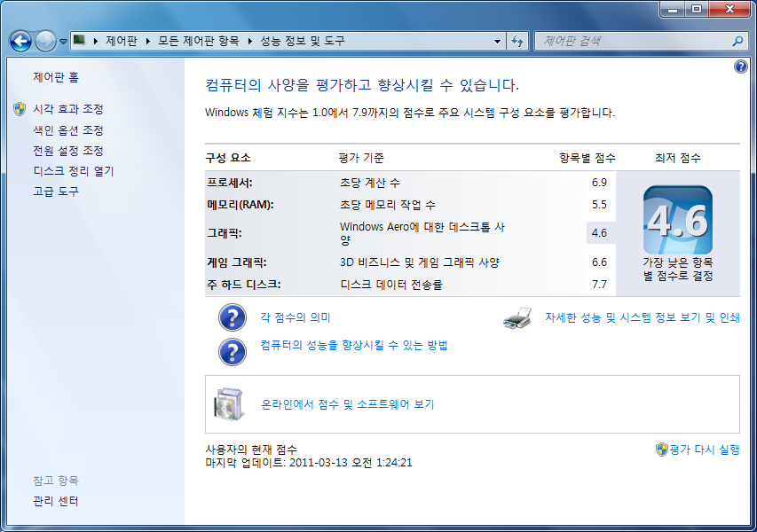This screenshot has height=532, width=757.
Task: Click the 메모리(RAM) score 5.5
Action: [x=599, y=205]
